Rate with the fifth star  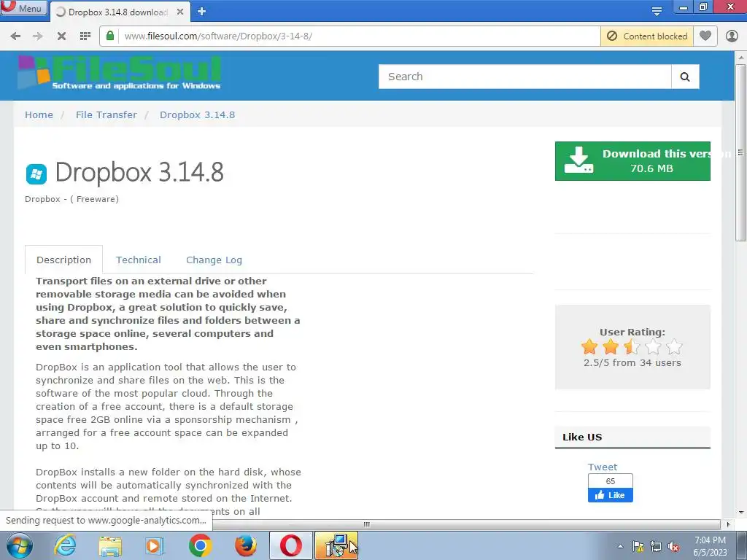(674, 346)
